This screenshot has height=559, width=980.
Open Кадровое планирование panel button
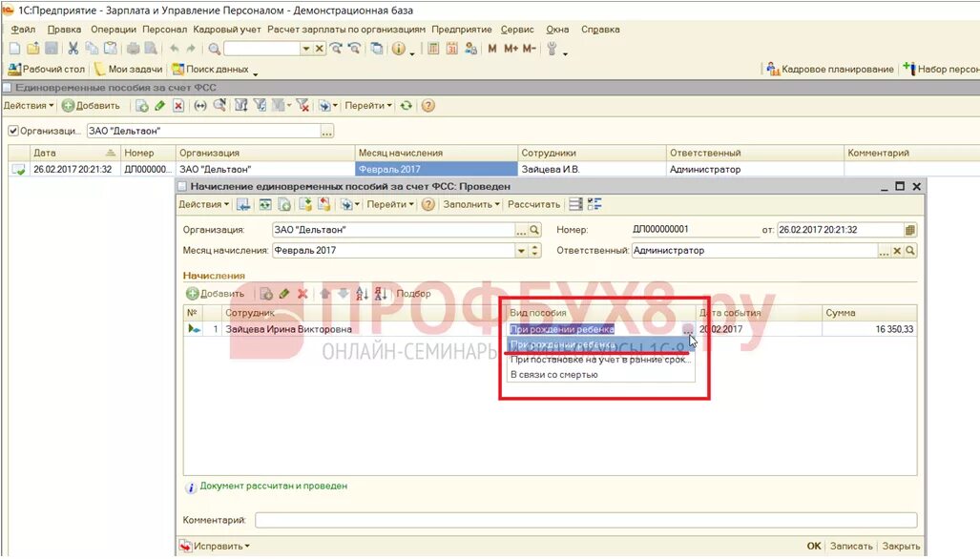point(830,70)
